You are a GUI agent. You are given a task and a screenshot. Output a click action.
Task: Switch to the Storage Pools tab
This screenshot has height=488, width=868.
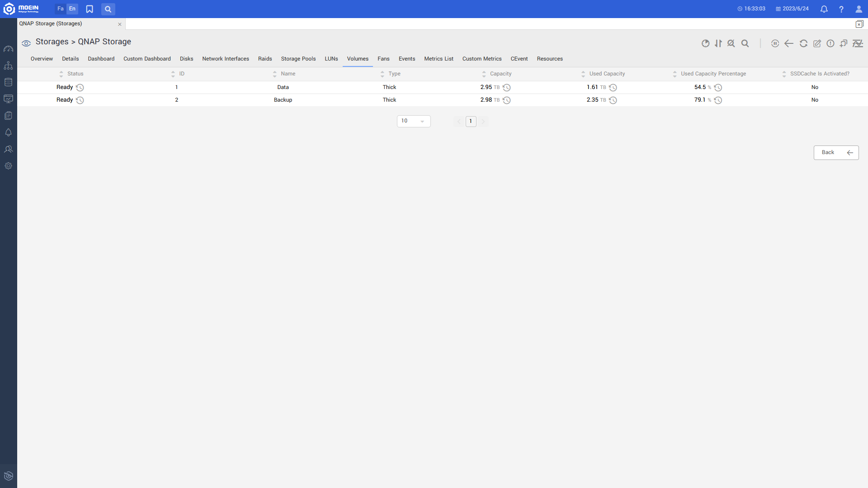click(x=298, y=59)
